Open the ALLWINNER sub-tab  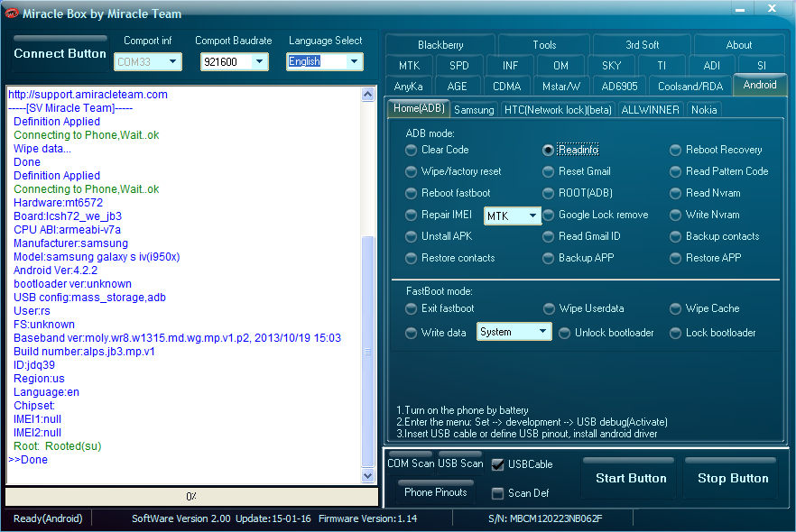coord(651,109)
